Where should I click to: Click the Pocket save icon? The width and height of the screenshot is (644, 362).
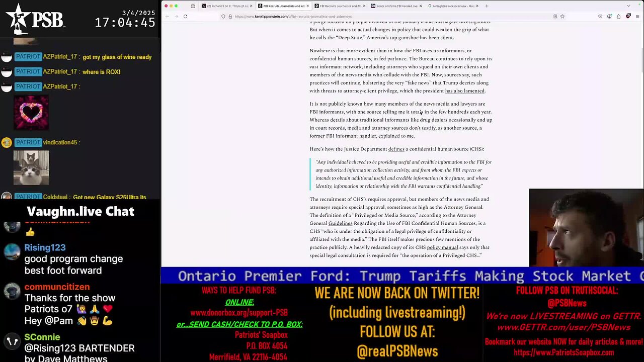click(x=600, y=16)
